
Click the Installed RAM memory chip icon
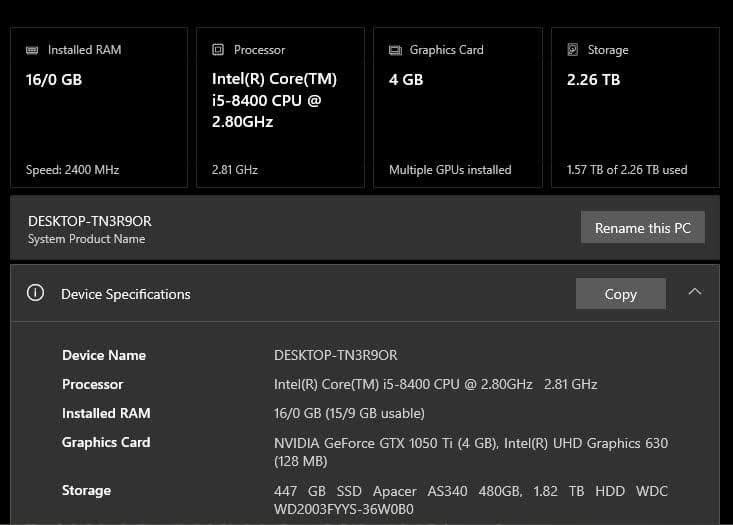coord(32,50)
